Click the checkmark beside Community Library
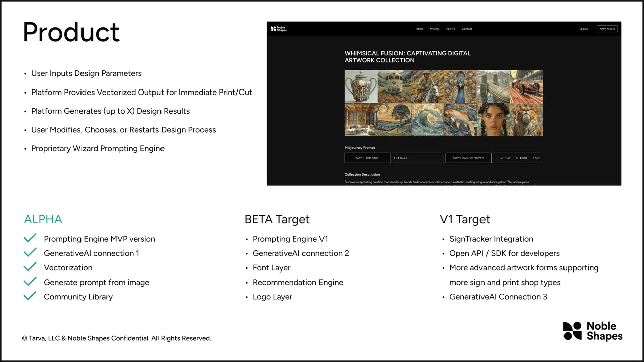This screenshot has width=644, height=362. click(30, 296)
